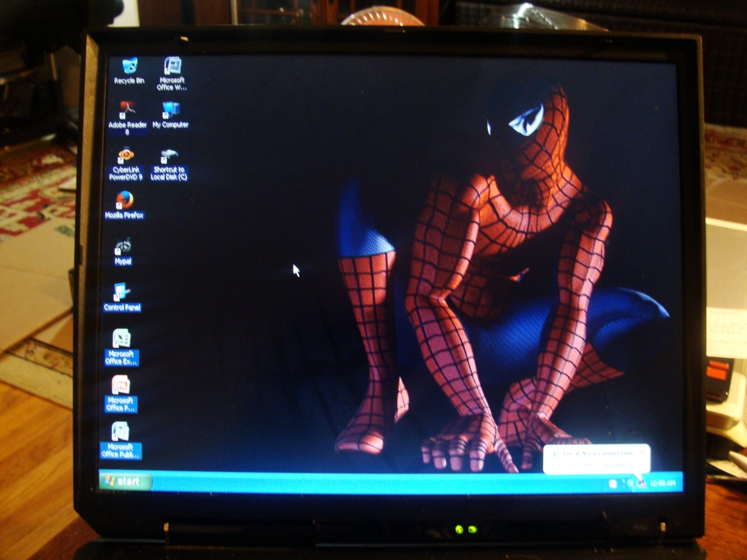Select the Mypal browser shortcut
This screenshot has height=560, width=747.
coord(123,251)
